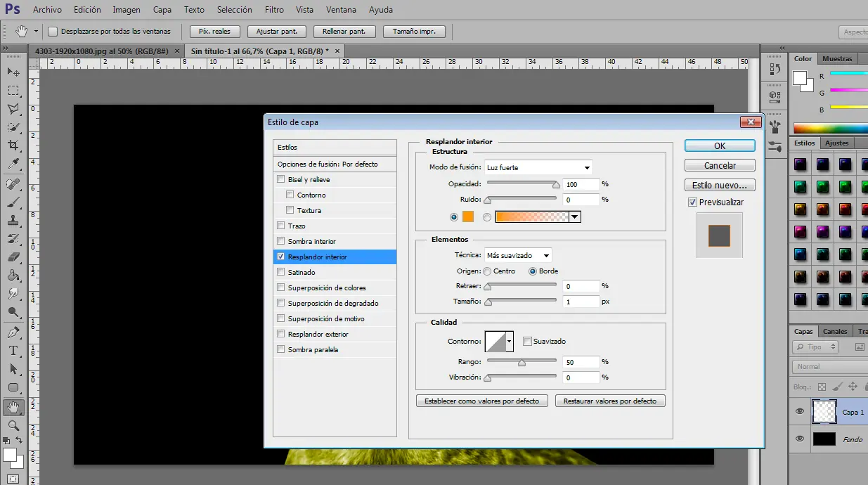Uncheck Resplandor interior checkbox
Screen dimensions: 868x485
[281, 257]
